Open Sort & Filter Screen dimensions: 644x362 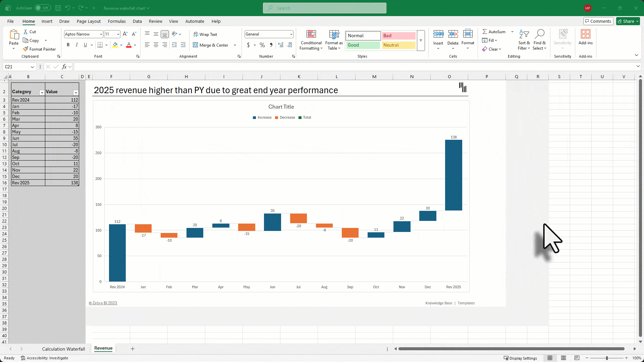coord(524,39)
